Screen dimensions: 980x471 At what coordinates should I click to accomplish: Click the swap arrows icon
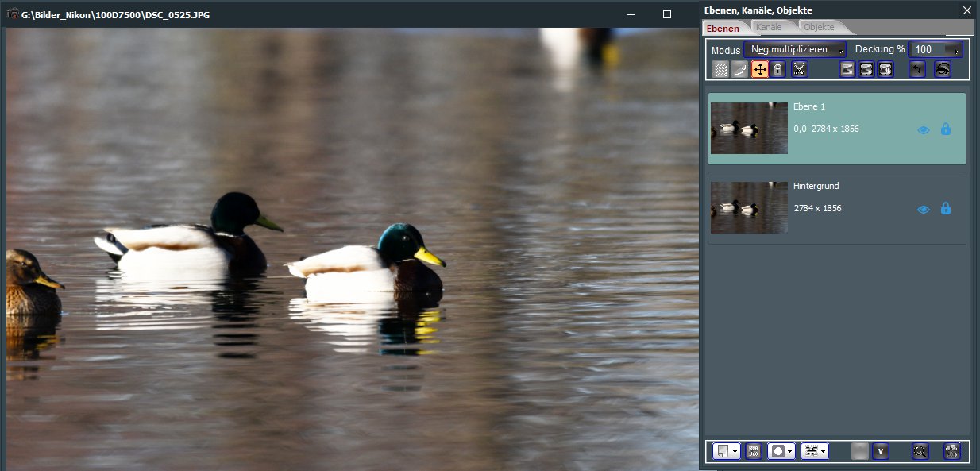tap(917, 69)
